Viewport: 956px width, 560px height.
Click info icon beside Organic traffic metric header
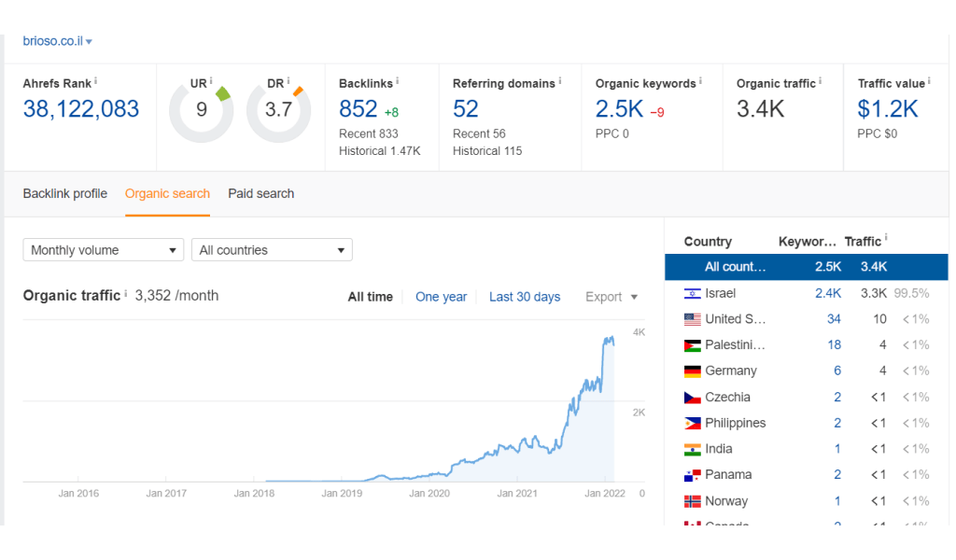click(x=820, y=80)
